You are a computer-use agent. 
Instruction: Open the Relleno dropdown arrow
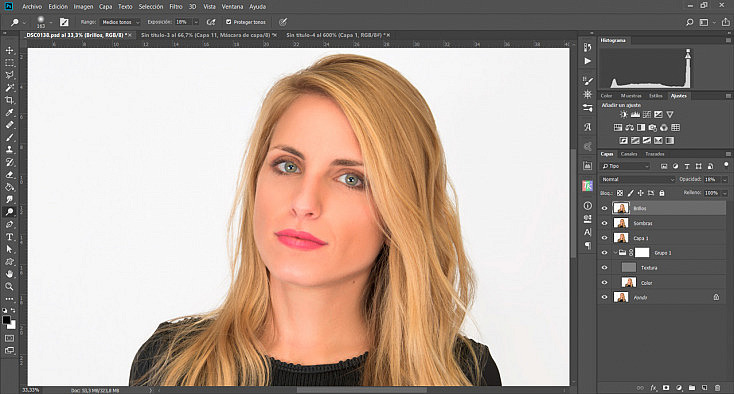pyautogui.click(x=725, y=193)
